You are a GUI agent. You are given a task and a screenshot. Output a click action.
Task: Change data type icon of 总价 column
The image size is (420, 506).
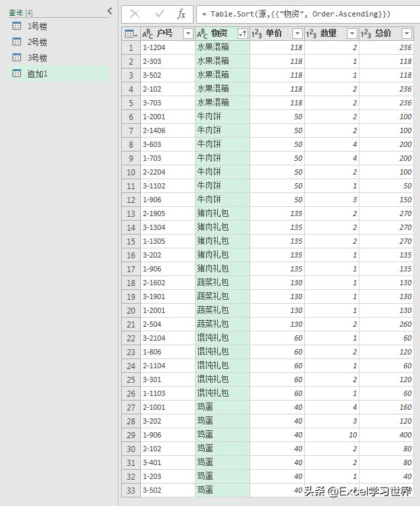pyautogui.click(x=366, y=34)
